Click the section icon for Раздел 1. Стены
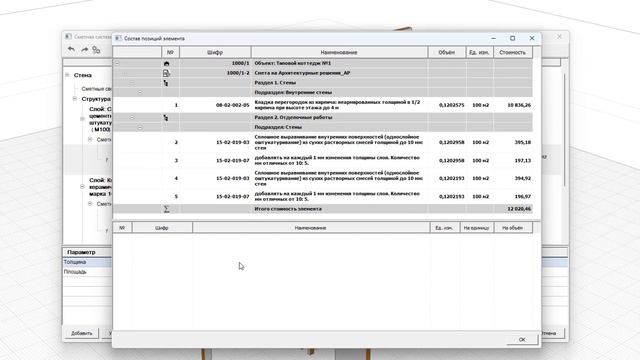 pos(166,83)
